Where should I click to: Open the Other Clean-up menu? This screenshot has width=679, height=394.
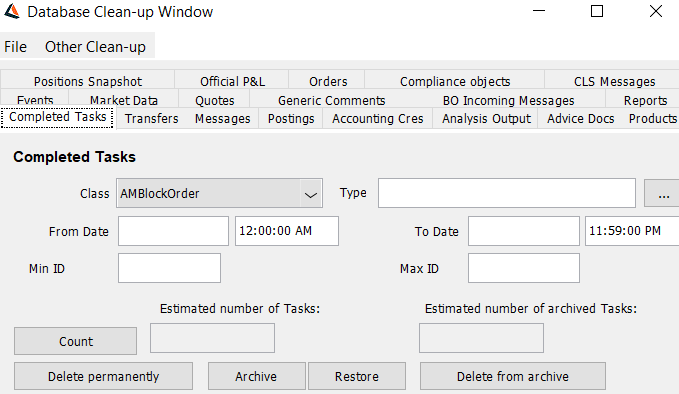[95, 47]
